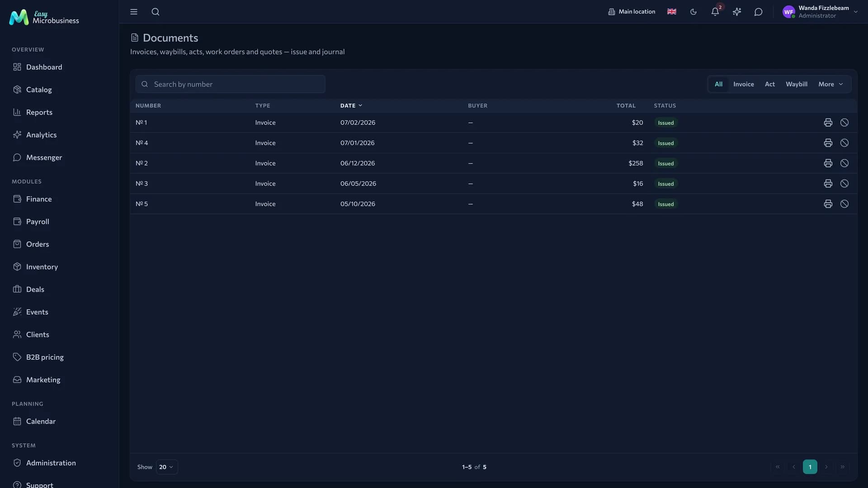The image size is (868, 488).
Task: Click date 07/02/2026 cell
Action: pyautogui.click(x=358, y=122)
